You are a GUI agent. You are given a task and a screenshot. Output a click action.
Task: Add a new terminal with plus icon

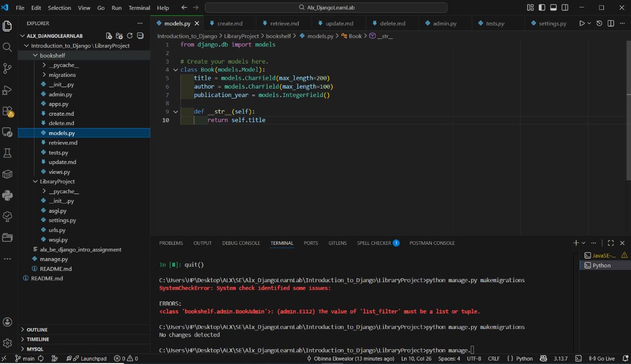pos(576,243)
